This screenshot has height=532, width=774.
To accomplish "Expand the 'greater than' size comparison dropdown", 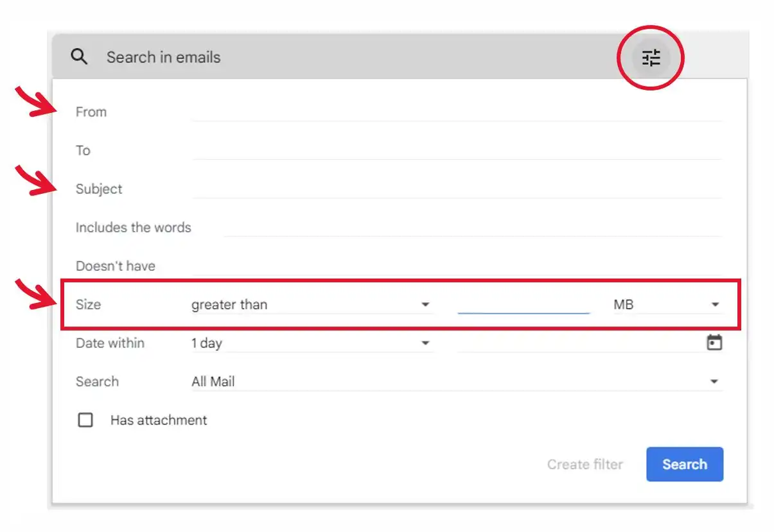I will 312,305.
